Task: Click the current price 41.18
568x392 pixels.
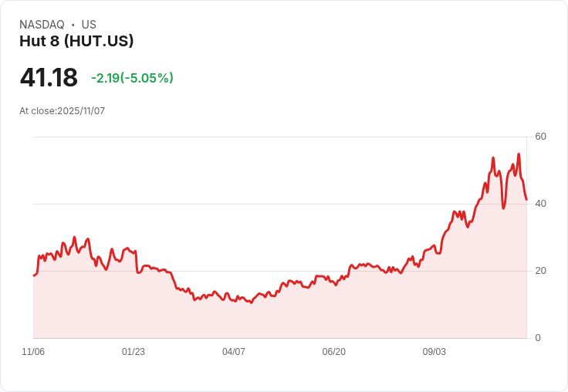Action: point(49,78)
